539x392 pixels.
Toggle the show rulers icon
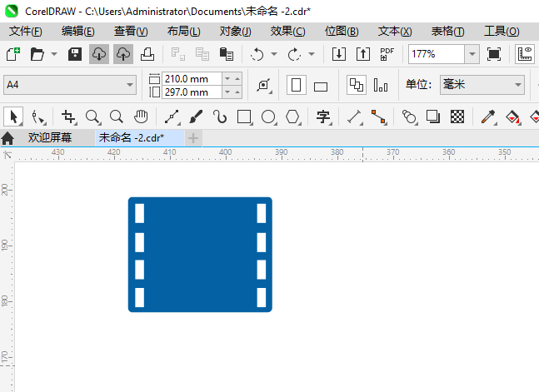(525, 54)
